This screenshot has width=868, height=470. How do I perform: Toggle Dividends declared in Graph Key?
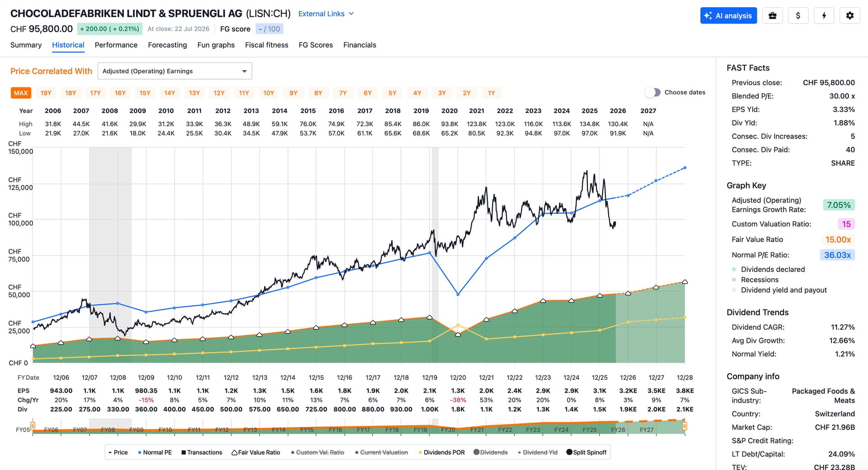point(769,269)
